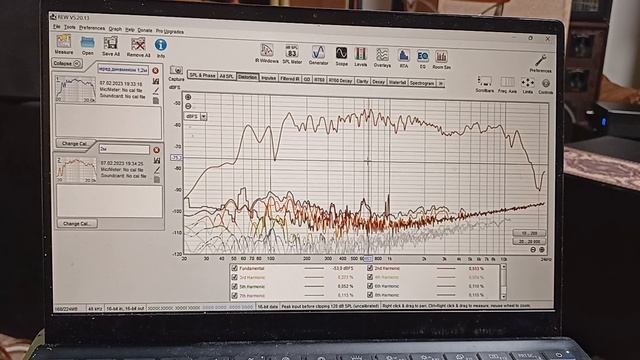Select the 2м measurement thumbnail

pos(77,169)
